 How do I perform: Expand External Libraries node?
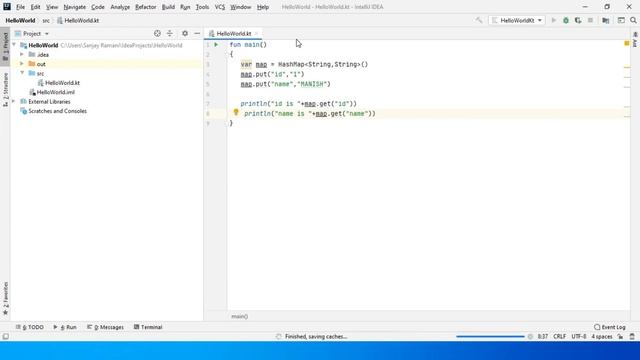point(14,101)
